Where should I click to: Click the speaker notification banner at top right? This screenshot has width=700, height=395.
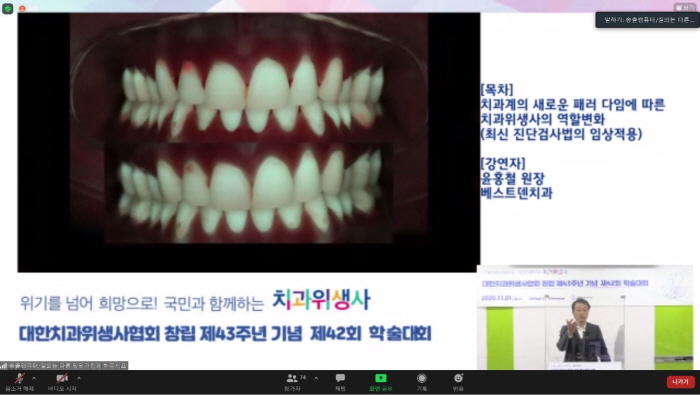coord(647,20)
